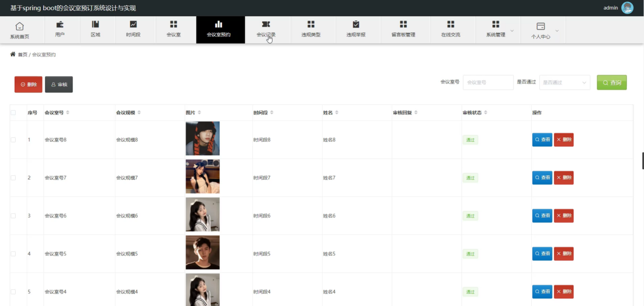Screen dimensions: 644x306
Task: Check the row for 会议室号6
Action: [x=13, y=216]
